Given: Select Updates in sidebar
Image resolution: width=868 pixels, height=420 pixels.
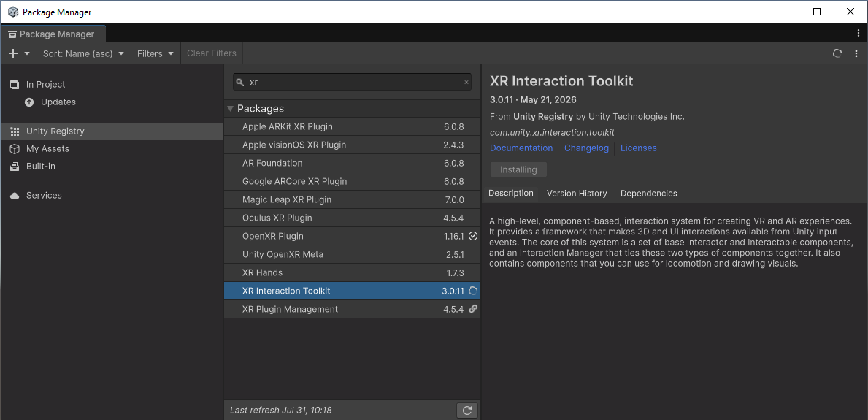Looking at the screenshot, I should 112,102.
